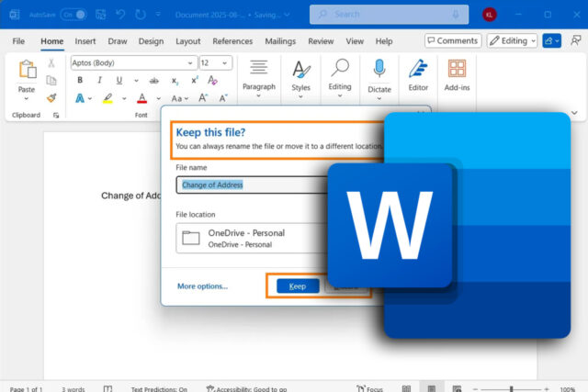Click the 3 words count
Screen dimensions: 588x392
point(73,389)
